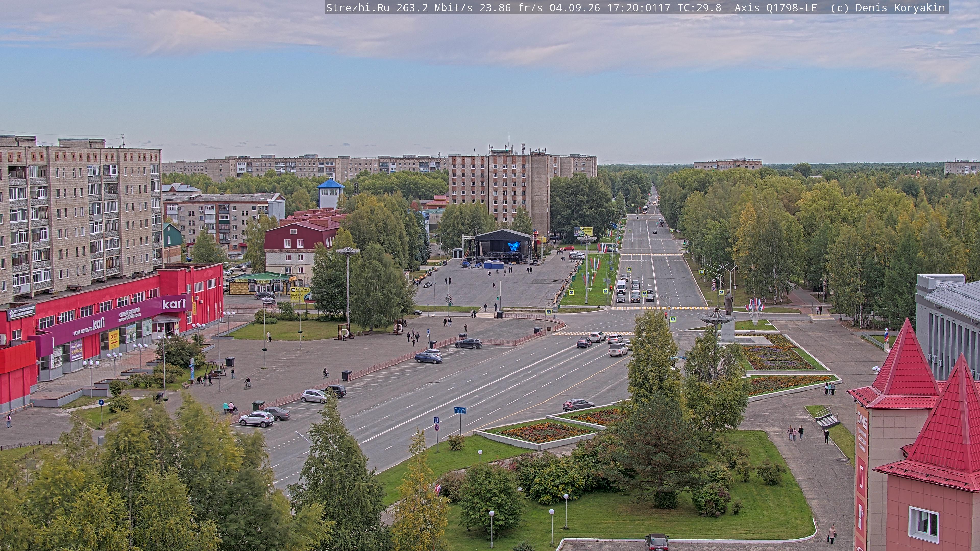Click the statue monument by the intersection
Screen dimensions: 980x551
click(x=728, y=302)
